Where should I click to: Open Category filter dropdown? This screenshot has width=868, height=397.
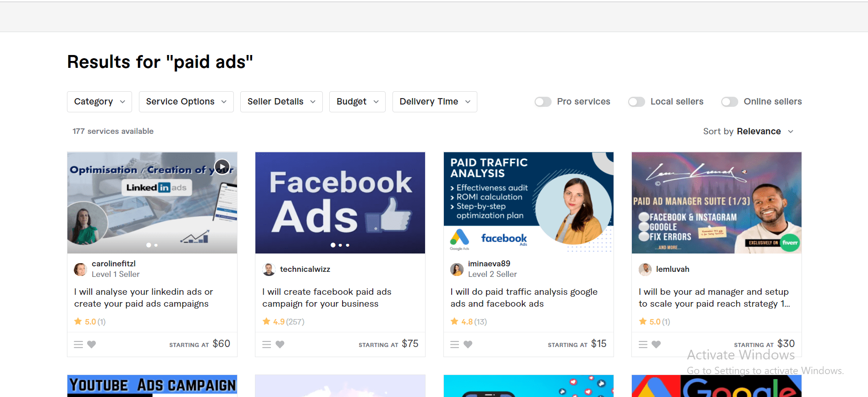click(x=100, y=102)
